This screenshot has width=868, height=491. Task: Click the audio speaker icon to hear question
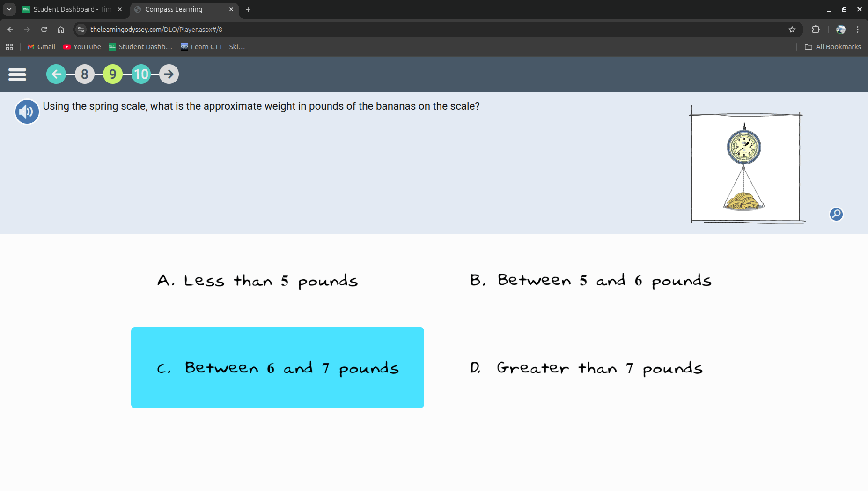click(x=27, y=112)
